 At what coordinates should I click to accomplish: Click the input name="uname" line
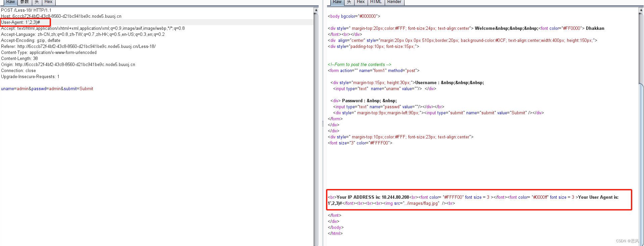point(384,89)
